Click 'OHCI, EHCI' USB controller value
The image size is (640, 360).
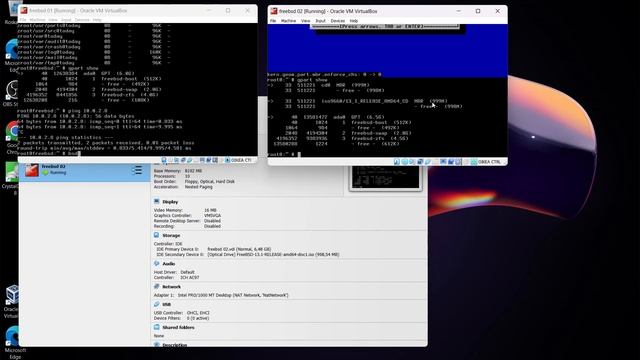tap(198, 313)
